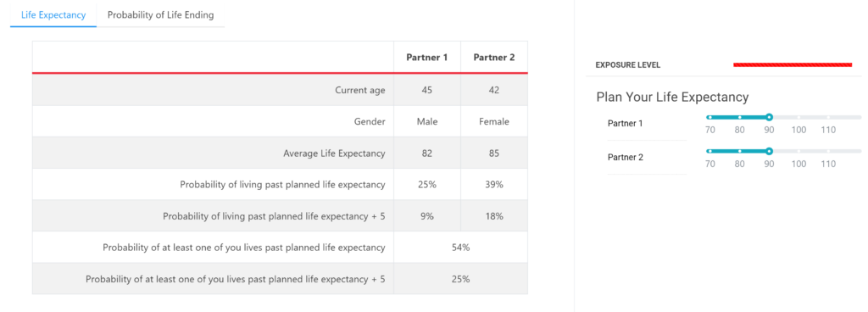The height and width of the screenshot is (312, 868).
Task: Select the Partner 1 column header
Action: tap(427, 57)
